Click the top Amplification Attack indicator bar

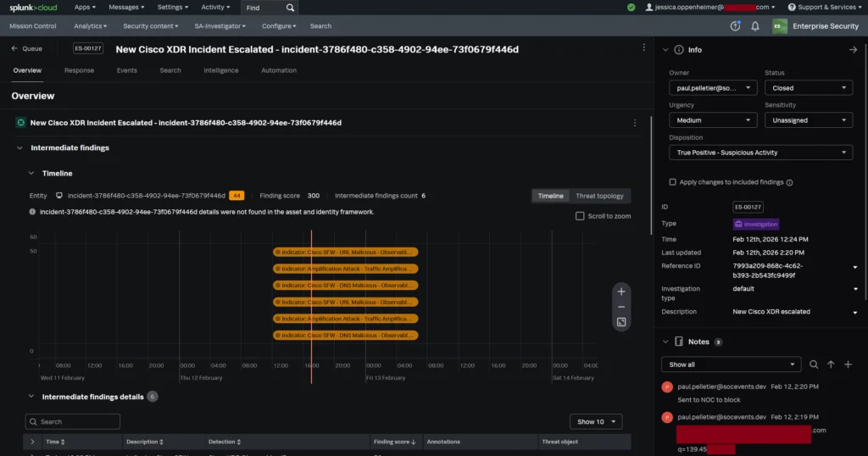click(x=346, y=269)
